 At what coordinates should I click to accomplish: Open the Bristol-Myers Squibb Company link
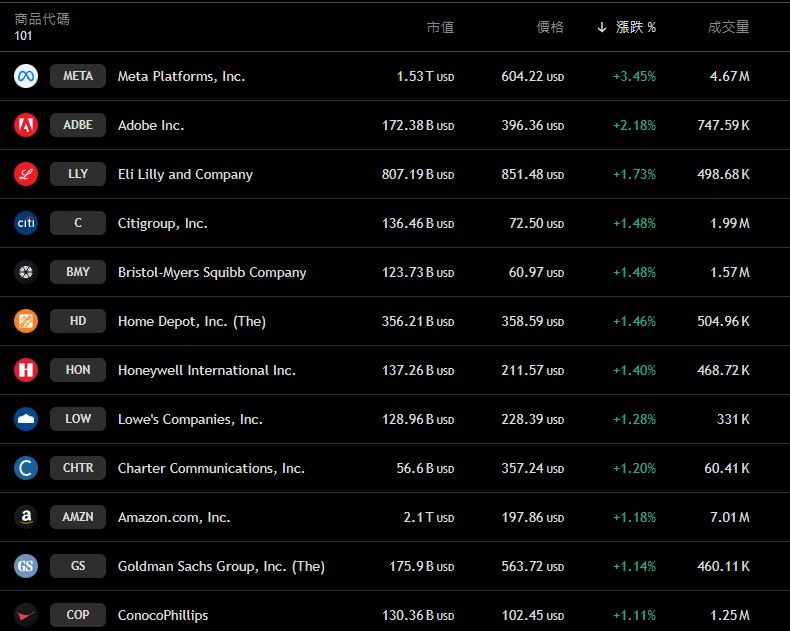(x=212, y=272)
